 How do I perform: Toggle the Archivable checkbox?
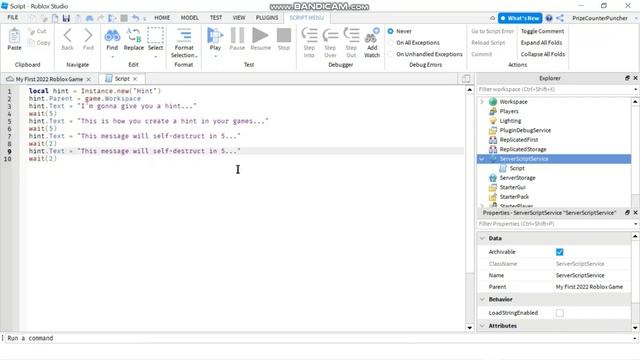pyautogui.click(x=560, y=252)
